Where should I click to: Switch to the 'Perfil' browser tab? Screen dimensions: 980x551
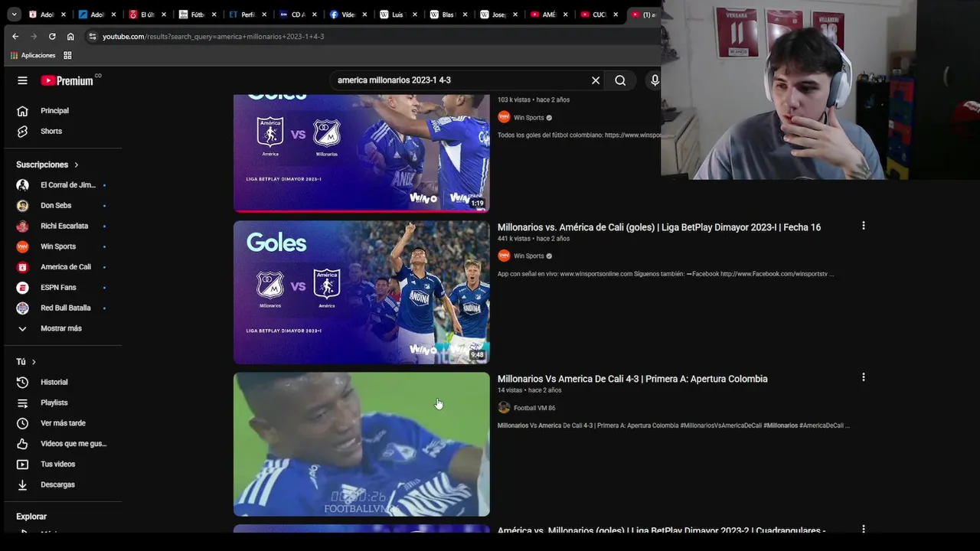click(247, 15)
